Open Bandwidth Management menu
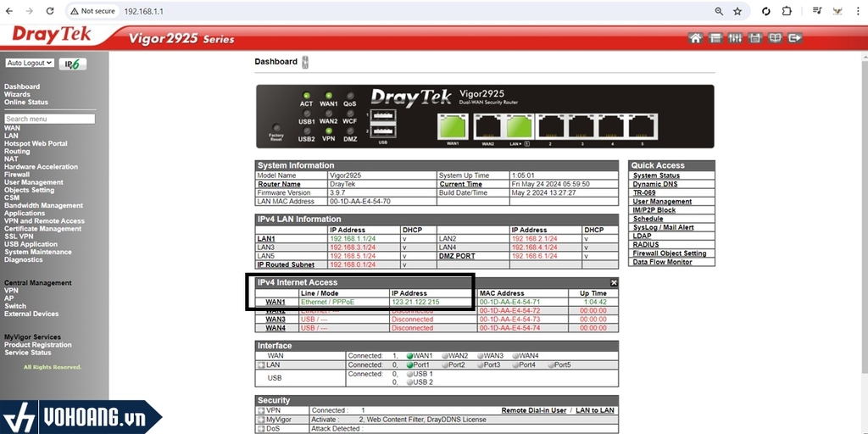Viewport: 868px width, 434px height. click(44, 205)
